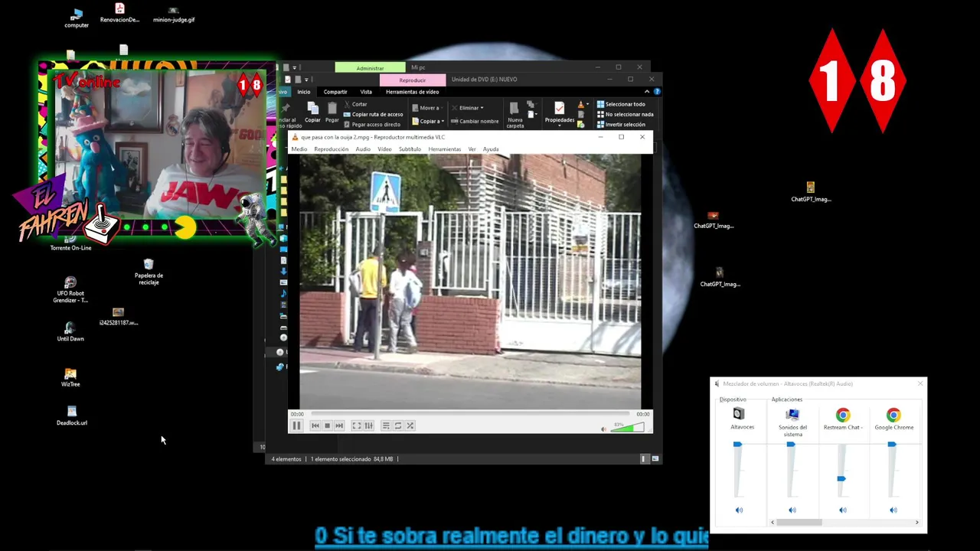Pause playback in VLC
The width and height of the screenshot is (980, 551).
click(296, 425)
